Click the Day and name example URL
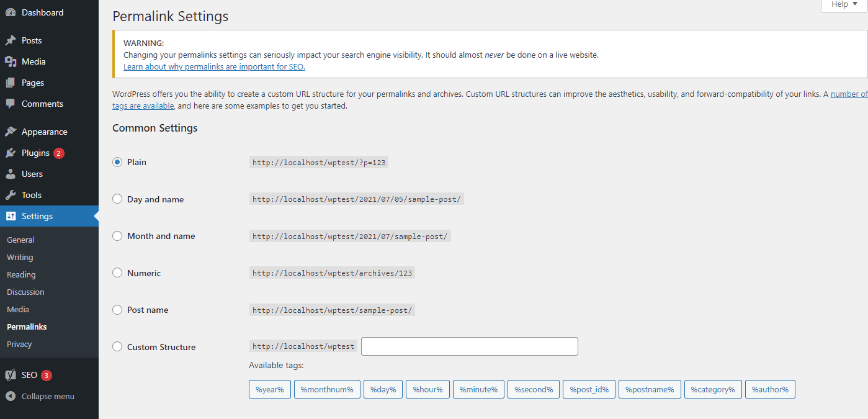 (357, 199)
